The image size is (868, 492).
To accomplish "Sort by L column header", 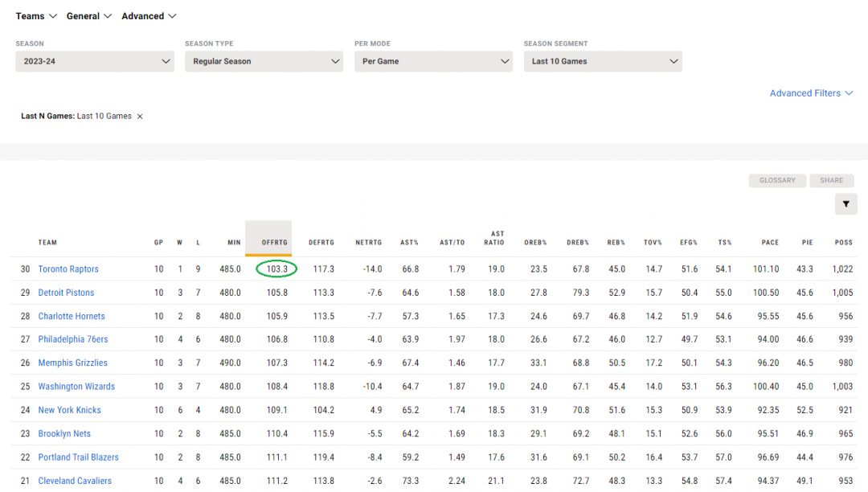I will 199,243.
